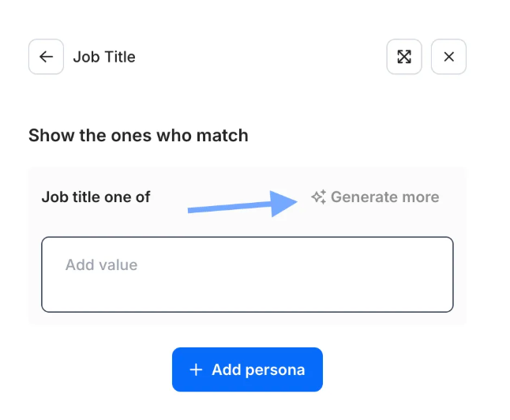Click the Add persona button
Screen dimensions: 510x420
point(247,369)
